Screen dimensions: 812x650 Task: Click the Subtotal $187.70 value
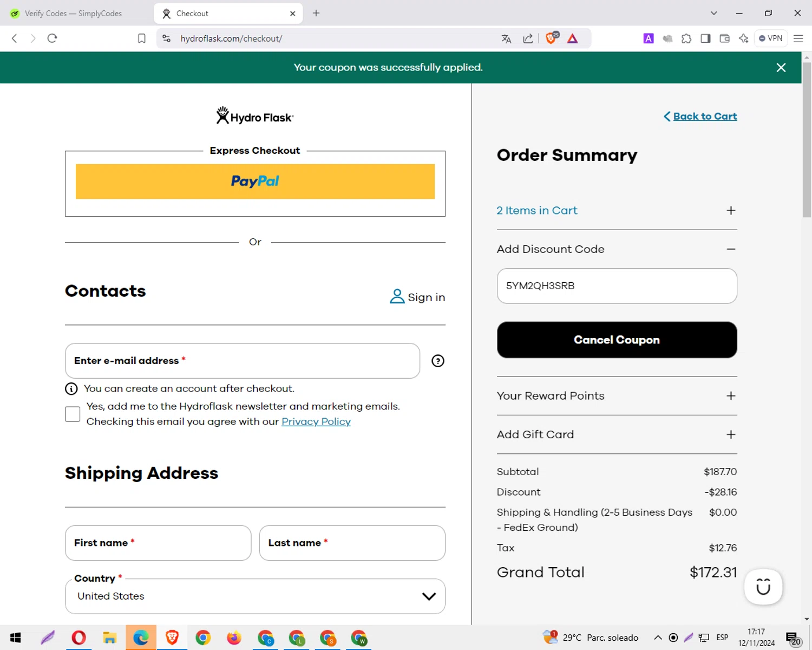tap(720, 472)
